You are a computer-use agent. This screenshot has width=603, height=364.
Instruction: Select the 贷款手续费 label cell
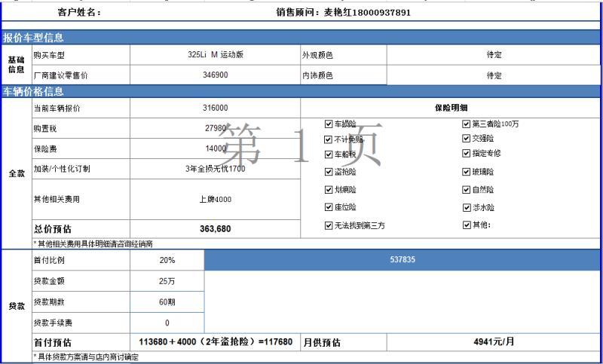coord(81,323)
